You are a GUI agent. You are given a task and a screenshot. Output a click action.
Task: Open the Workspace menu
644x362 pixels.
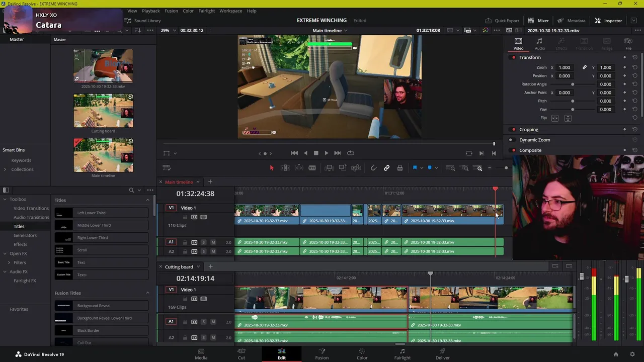[230, 11]
